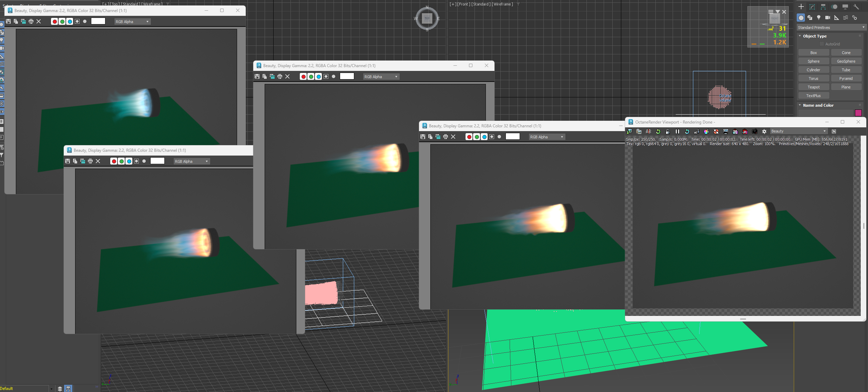The image size is (868, 392).
Task: Click the lock icon in OctaneRender toolbar
Action: 667,131
